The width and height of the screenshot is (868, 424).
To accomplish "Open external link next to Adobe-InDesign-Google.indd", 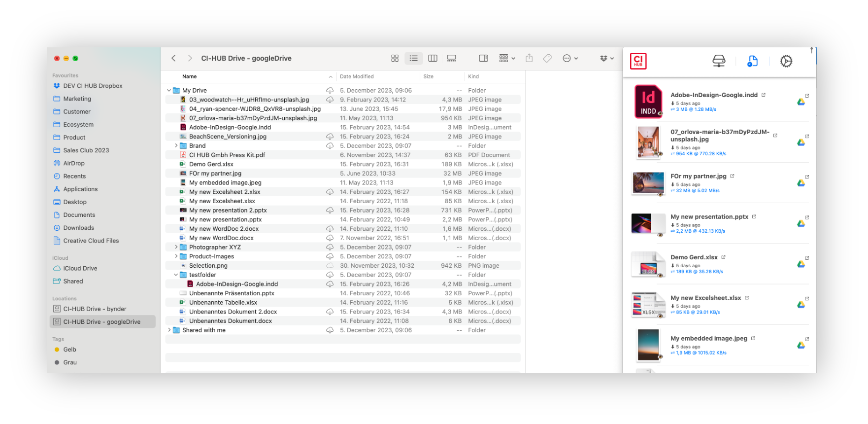I will click(764, 95).
